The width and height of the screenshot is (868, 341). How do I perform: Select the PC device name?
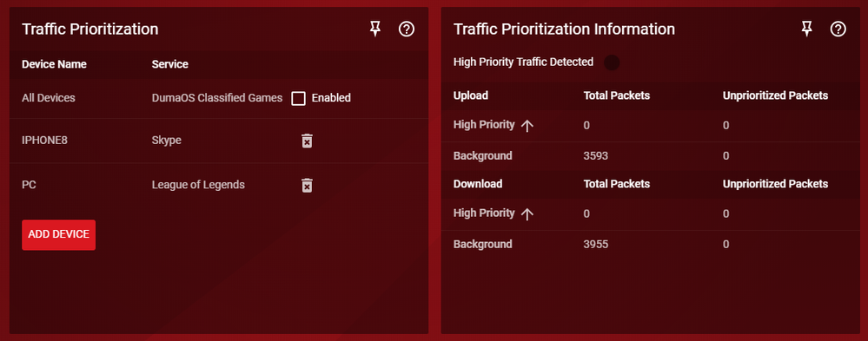[x=29, y=185]
